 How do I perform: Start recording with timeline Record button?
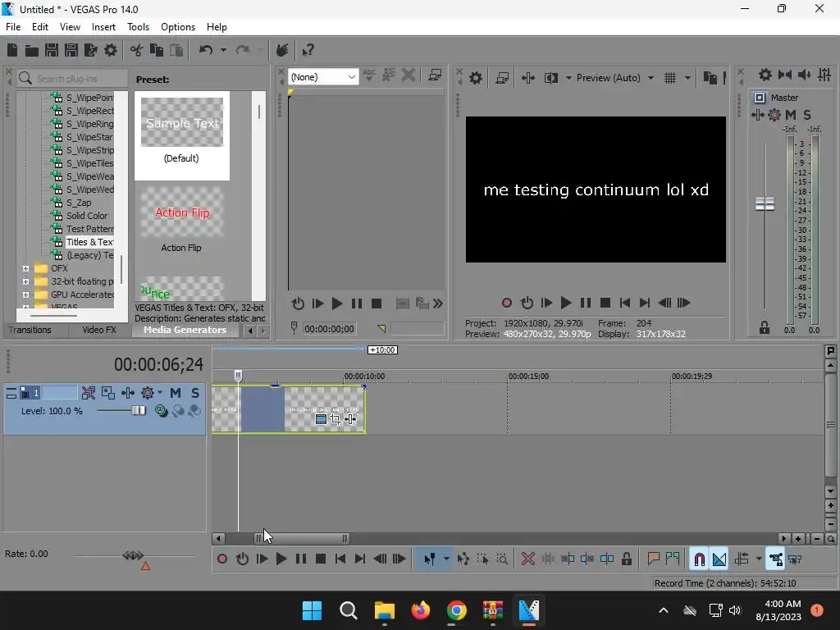pos(221,559)
